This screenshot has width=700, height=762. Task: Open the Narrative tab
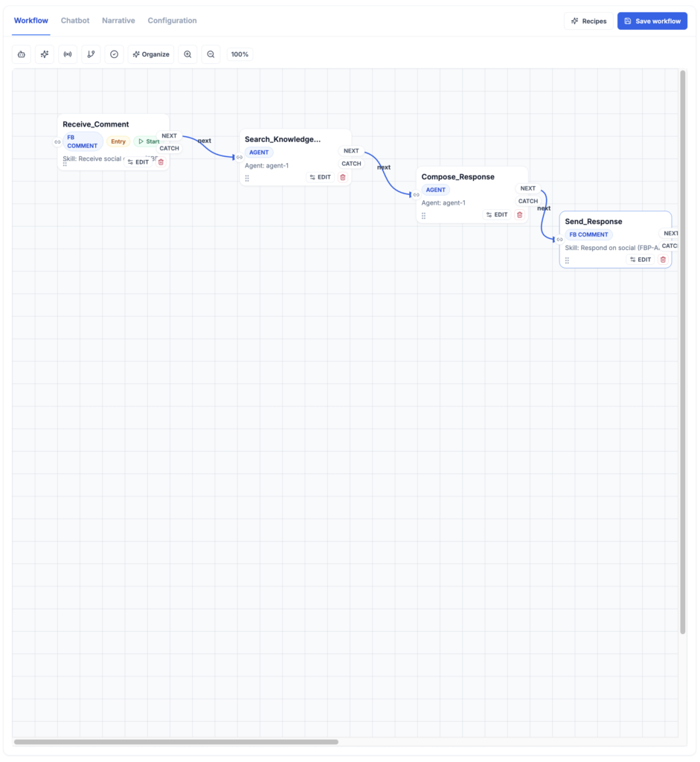click(x=118, y=21)
